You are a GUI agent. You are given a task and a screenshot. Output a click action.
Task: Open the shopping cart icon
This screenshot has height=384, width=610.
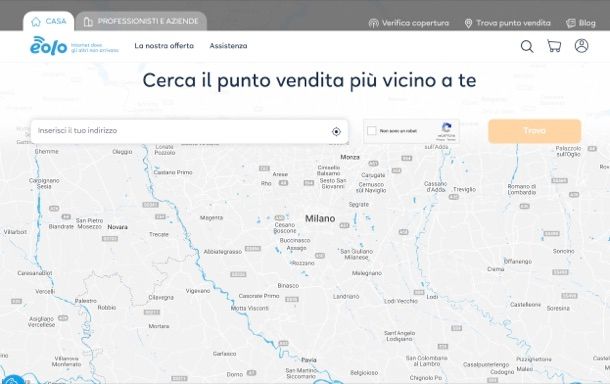pyautogui.click(x=554, y=46)
